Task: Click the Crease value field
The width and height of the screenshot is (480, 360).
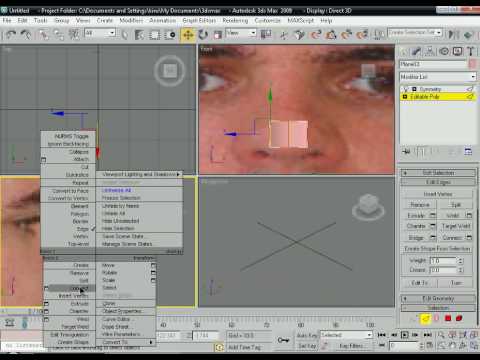Action: [443, 270]
